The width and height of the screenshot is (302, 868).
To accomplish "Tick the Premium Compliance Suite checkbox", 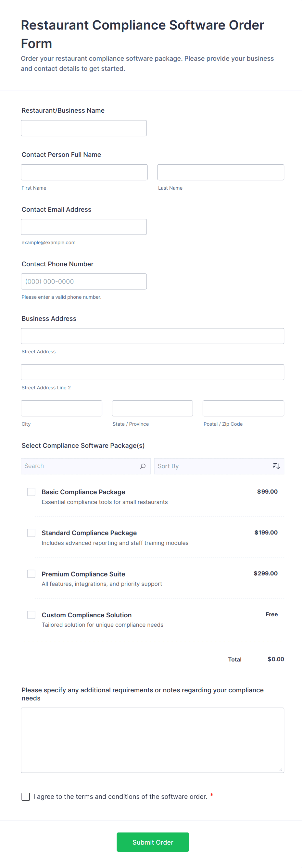I will (x=31, y=574).
